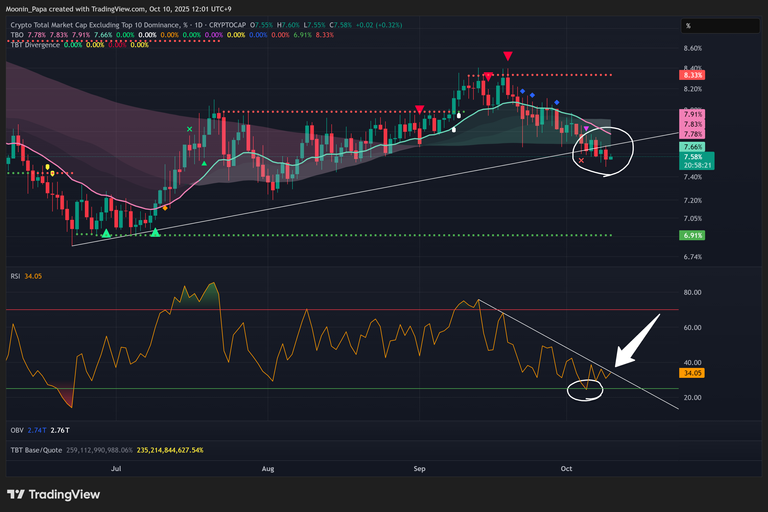Open the % unit selector on the price axis
Viewport: 768px width, 512px height.
point(688,26)
